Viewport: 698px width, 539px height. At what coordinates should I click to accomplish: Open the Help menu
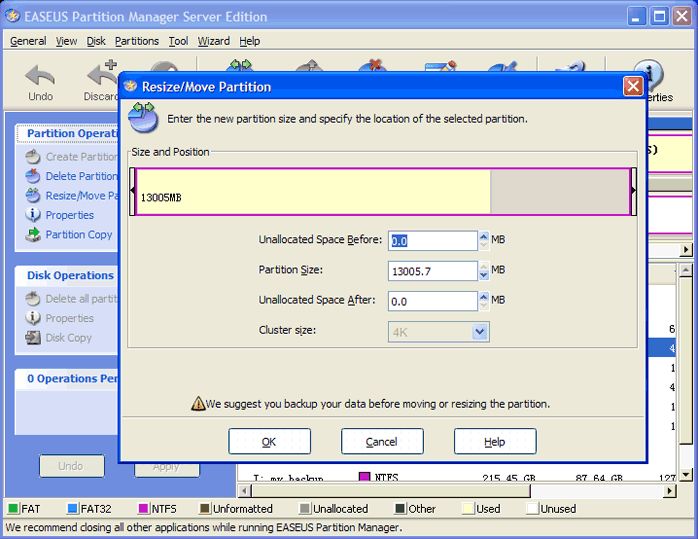pos(249,41)
